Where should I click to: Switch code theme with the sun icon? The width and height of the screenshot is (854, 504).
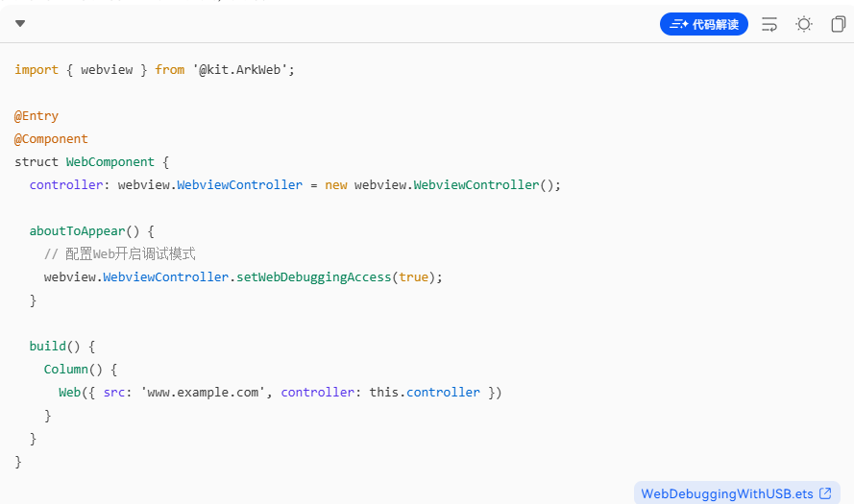click(x=804, y=25)
